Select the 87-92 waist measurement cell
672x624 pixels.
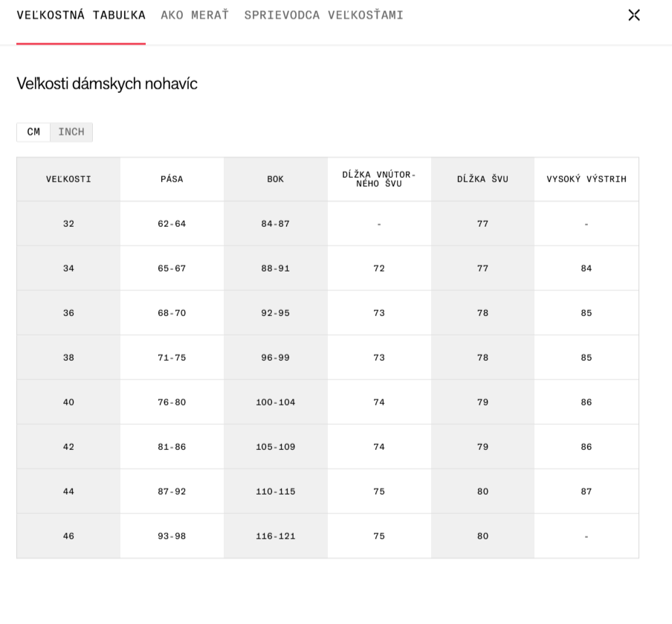tap(172, 492)
